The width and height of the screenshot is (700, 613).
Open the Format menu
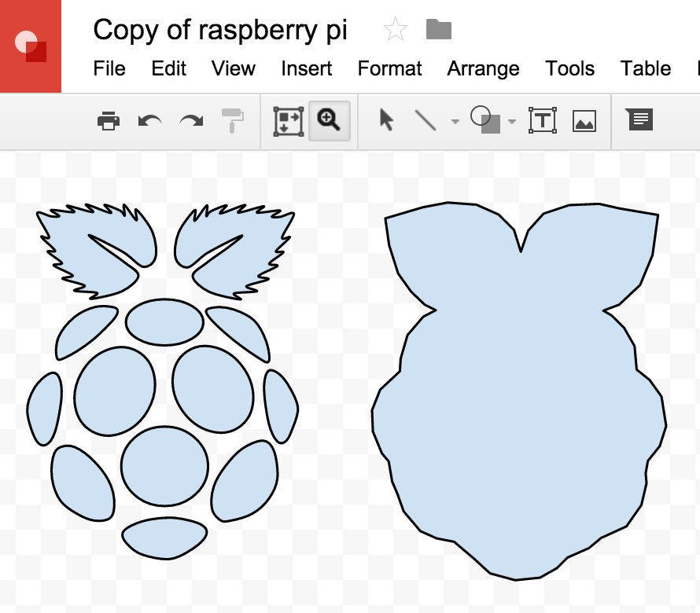pos(389,69)
